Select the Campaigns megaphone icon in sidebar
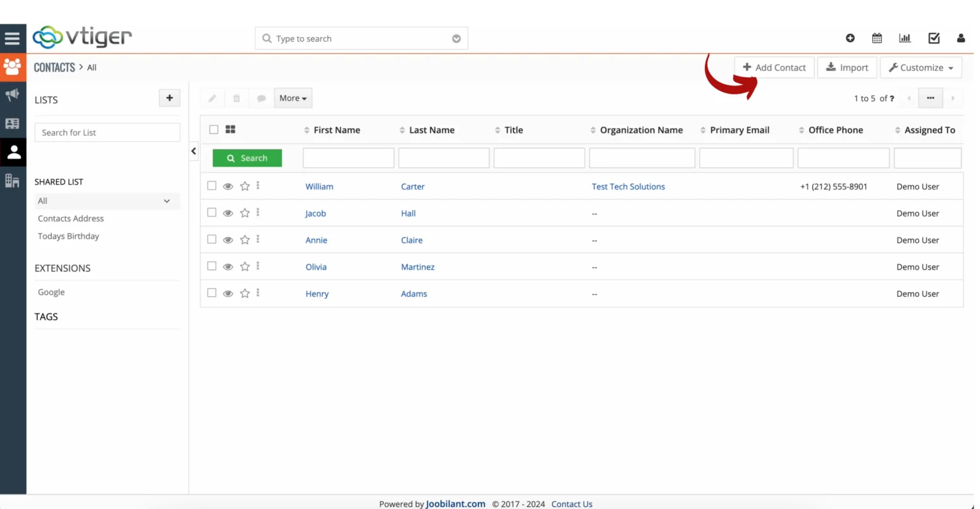Viewport: 980px width, 509px height. [13, 95]
